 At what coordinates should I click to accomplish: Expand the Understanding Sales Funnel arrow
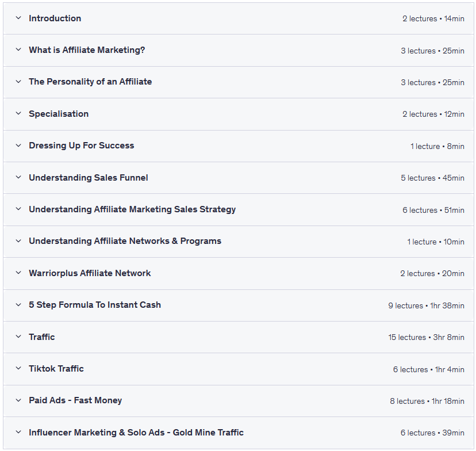coord(18,178)
